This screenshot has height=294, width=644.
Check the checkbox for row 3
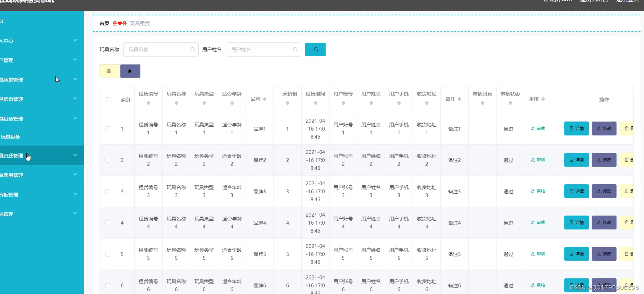108,192
